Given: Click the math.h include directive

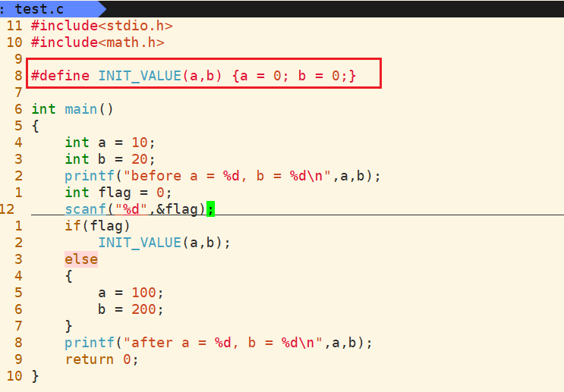Looking at the screenshot, I should point(97,42).
